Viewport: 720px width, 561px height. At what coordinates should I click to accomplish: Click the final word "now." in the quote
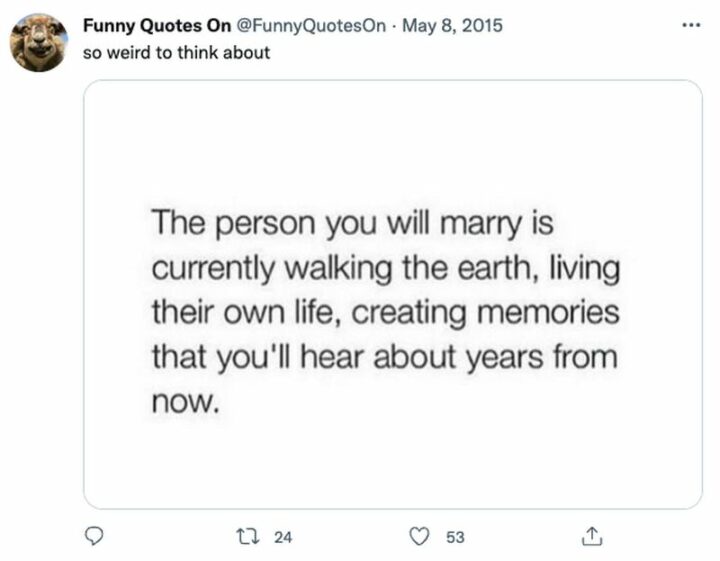tap(182, 401)
